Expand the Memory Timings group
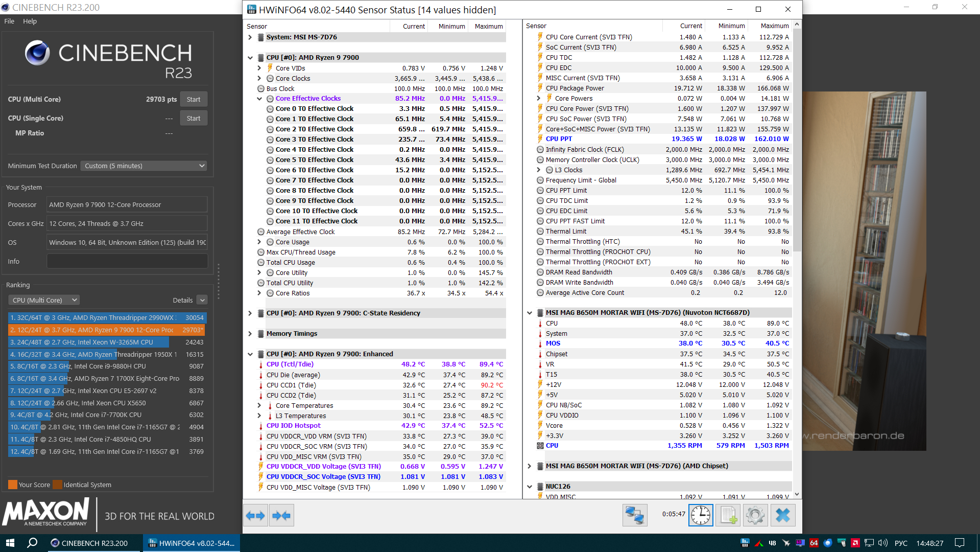Viewport: 980px width, 552px height. click(250, 334)
